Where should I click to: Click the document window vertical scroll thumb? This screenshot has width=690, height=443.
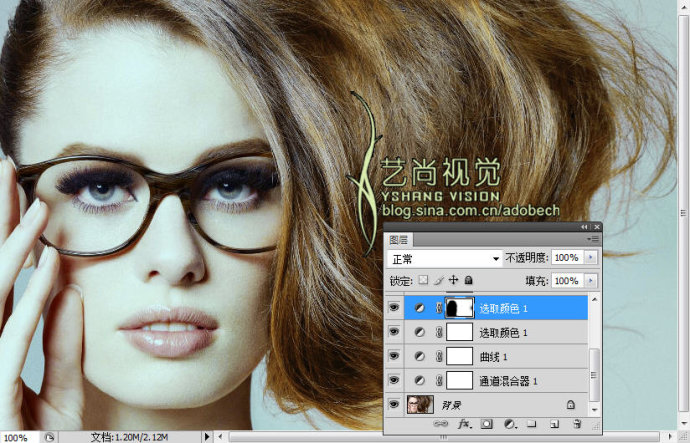click(683, 213)
